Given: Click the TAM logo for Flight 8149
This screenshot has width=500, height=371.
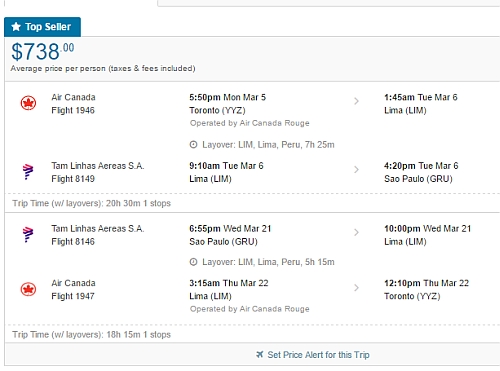Looking at the screenshot, I should pos(28,172).
